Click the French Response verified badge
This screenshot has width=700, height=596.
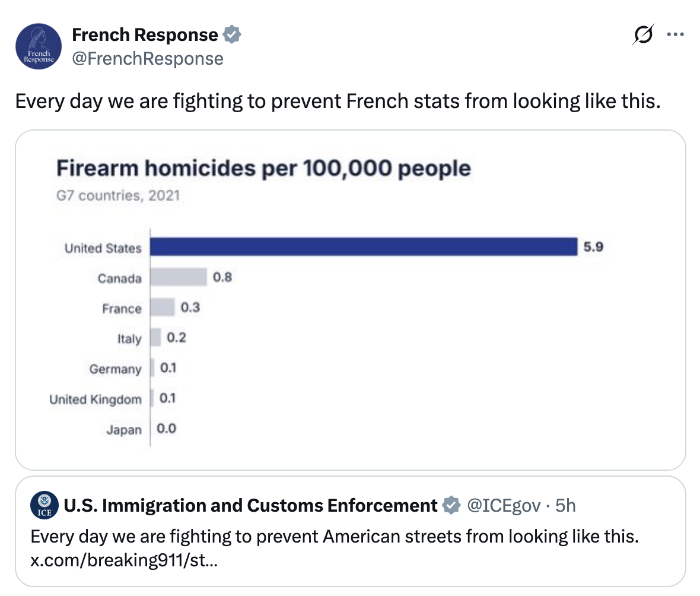(232, 34)
